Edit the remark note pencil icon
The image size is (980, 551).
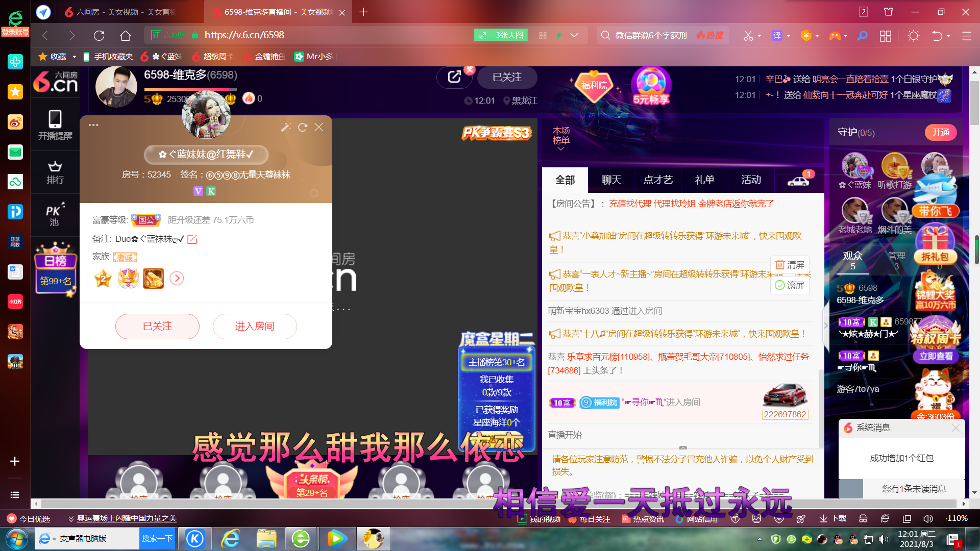tap(192, 239)
